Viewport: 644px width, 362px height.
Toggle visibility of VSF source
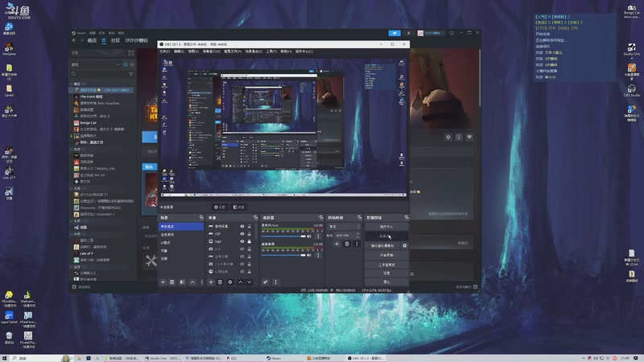click(x=242, y=233)
